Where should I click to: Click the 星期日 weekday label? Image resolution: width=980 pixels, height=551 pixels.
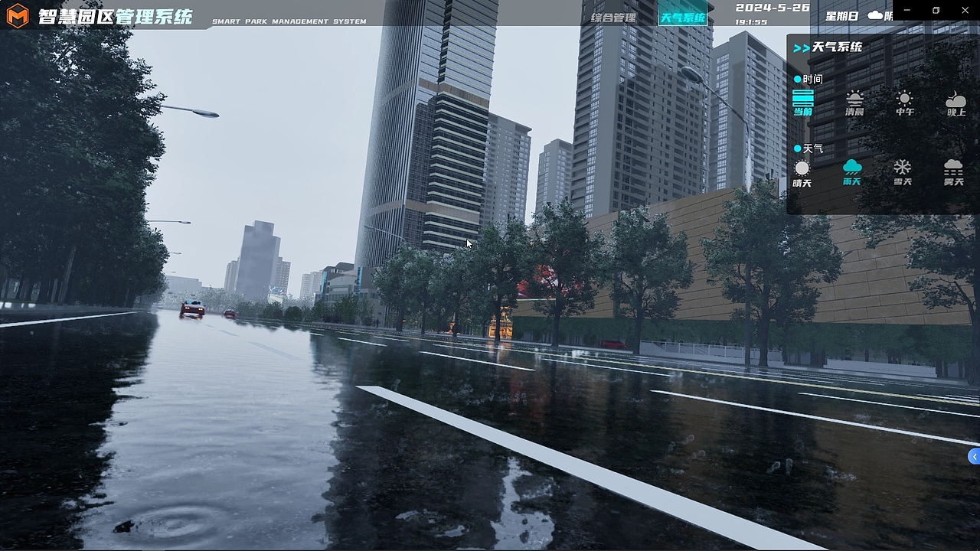click(842, 15)
